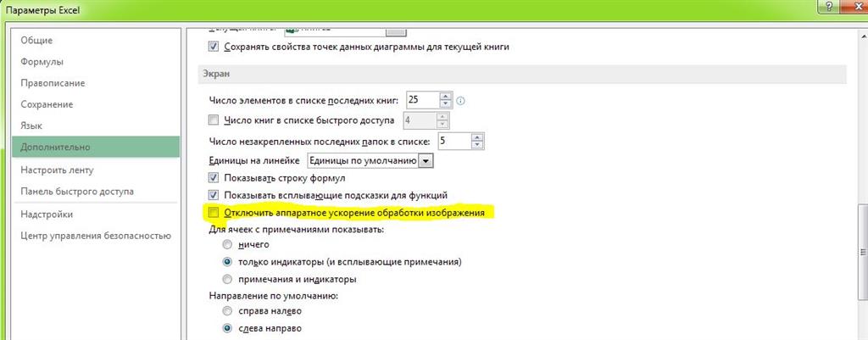Check Отключить аппаратное ускорение обработки изображения
The width and height of the screenshot is (868, 340).
pyautogui.click(x=214, y=213)
